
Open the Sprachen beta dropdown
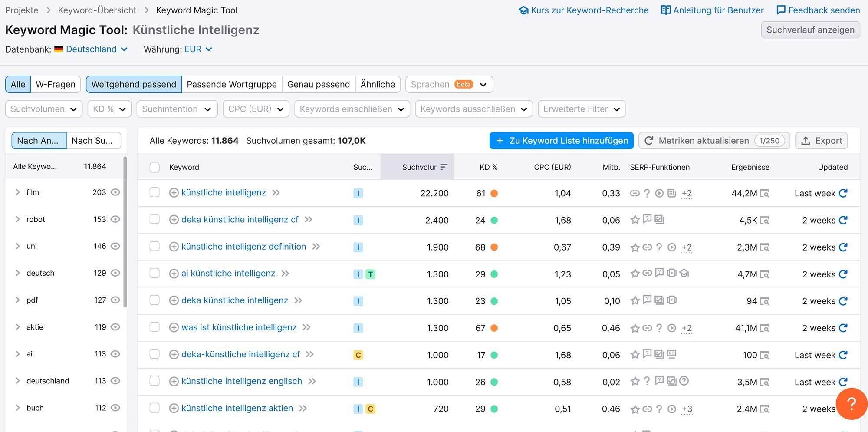pyautogui.click(x=449, y=84)
